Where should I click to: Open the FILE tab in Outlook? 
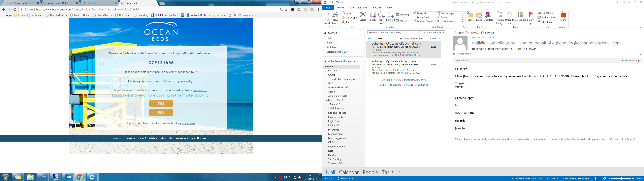(328, 8)
